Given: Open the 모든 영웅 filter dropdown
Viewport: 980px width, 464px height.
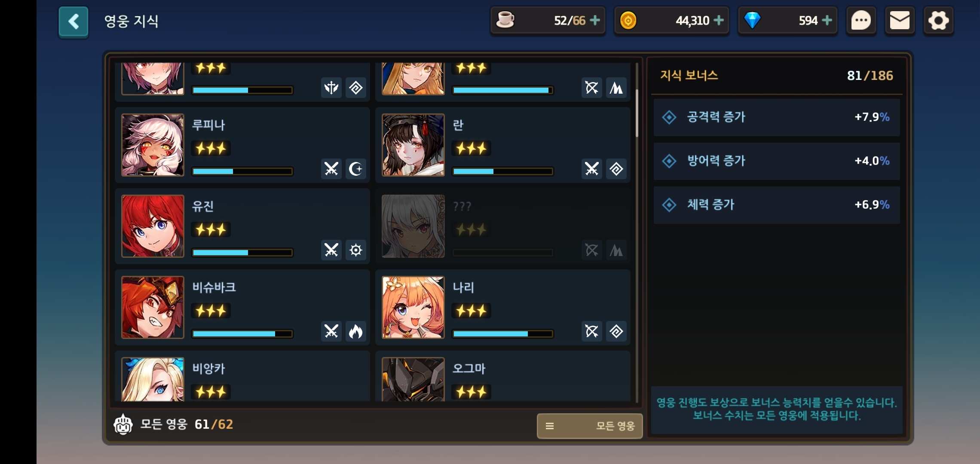Looking at the screenshot, I should (x=590, y=426).
